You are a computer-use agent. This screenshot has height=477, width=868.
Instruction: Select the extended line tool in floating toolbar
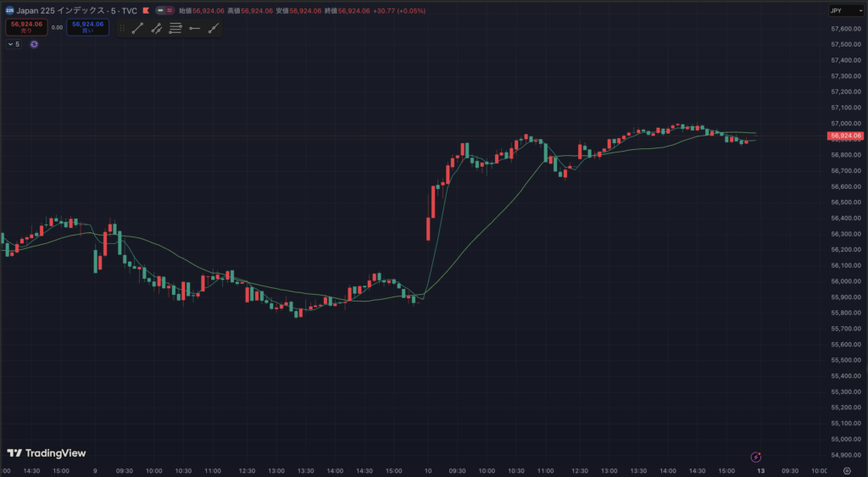[x=213, y=28]
